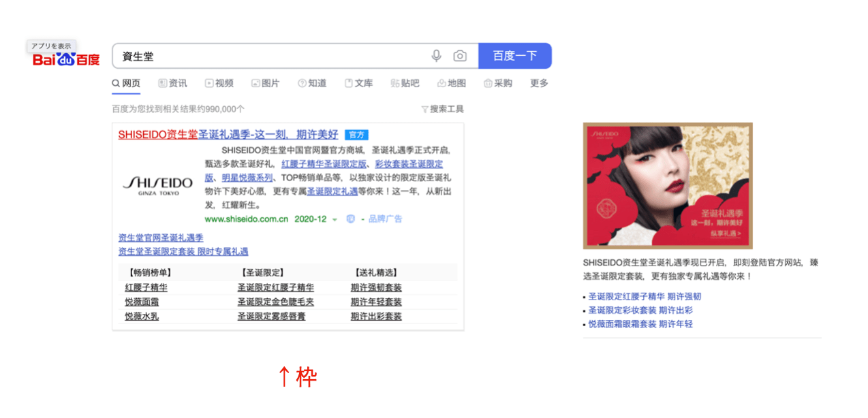The width and height of the screenshot is (868, 418).
Task: Open 圣诞限定红腰子精华 期许强韧 sidebar link
Action: [645, 297]
